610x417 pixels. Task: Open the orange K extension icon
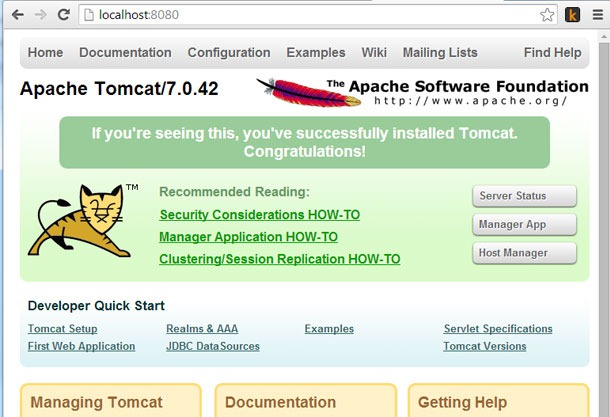pos(572,15)
